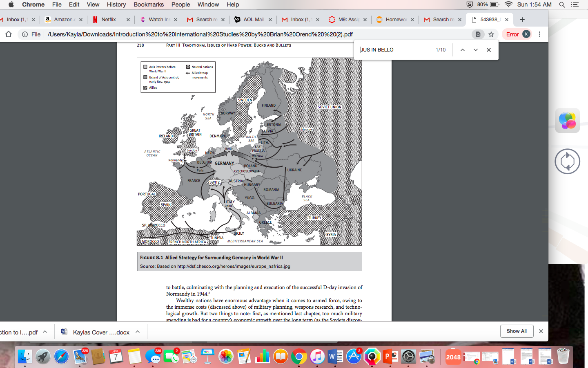Open the 2048 game in dock
The height and width of the screenshot is (368, 588).
453,357
